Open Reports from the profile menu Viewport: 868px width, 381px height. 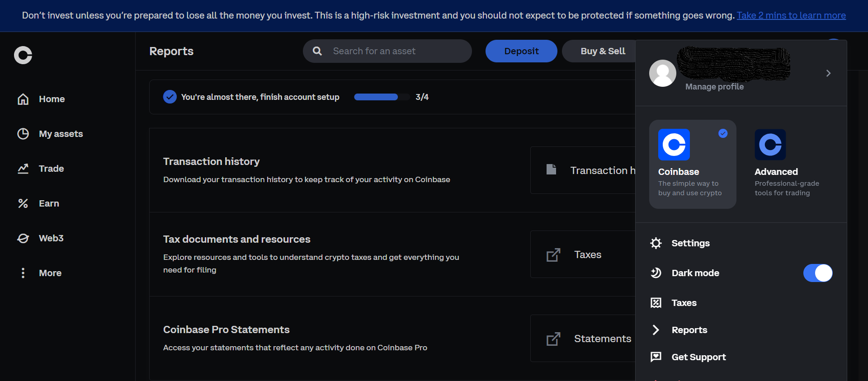(689, 330)
